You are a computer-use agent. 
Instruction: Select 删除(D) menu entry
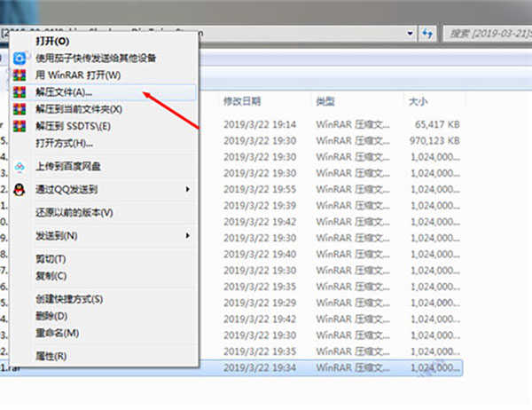point(51,316)
